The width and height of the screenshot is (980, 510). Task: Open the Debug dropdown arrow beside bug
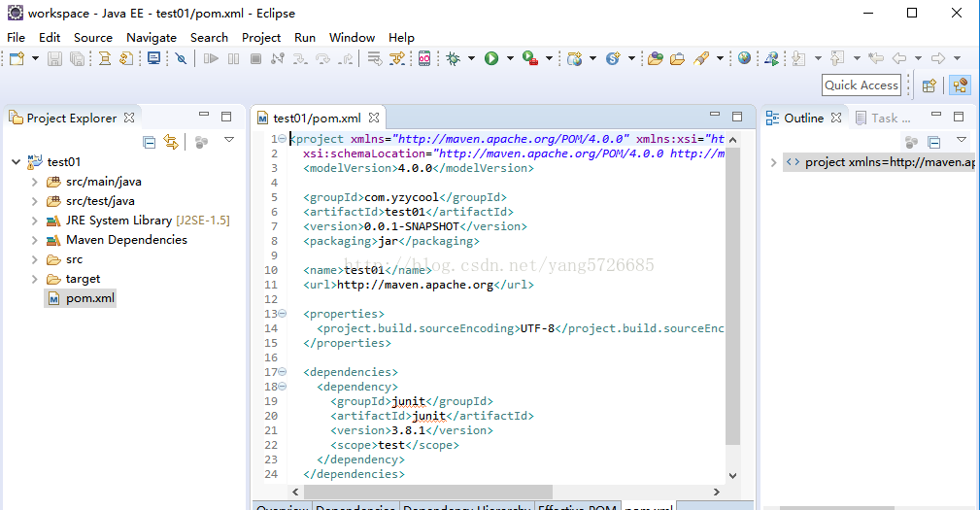point(471,58)
